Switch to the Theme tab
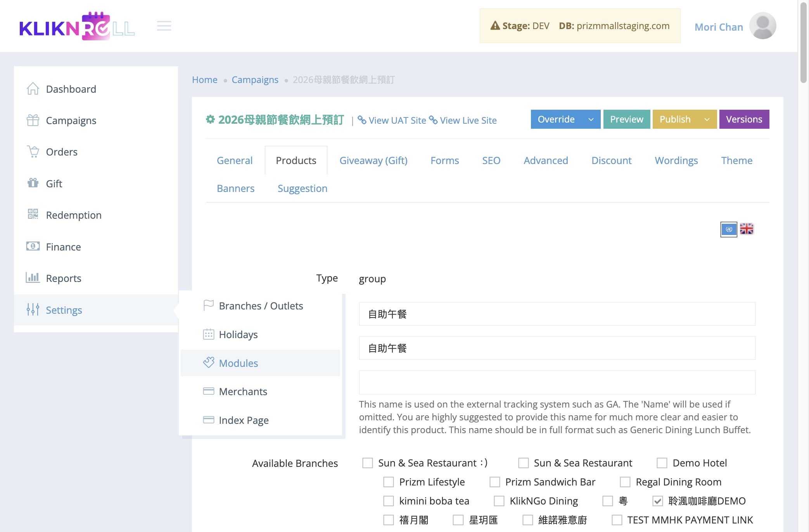Viewport: 809px width, 532px height. 736,160
